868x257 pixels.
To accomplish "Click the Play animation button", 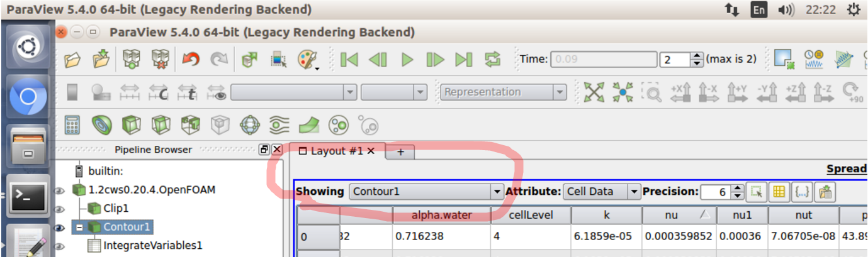I will click(407, 60).
